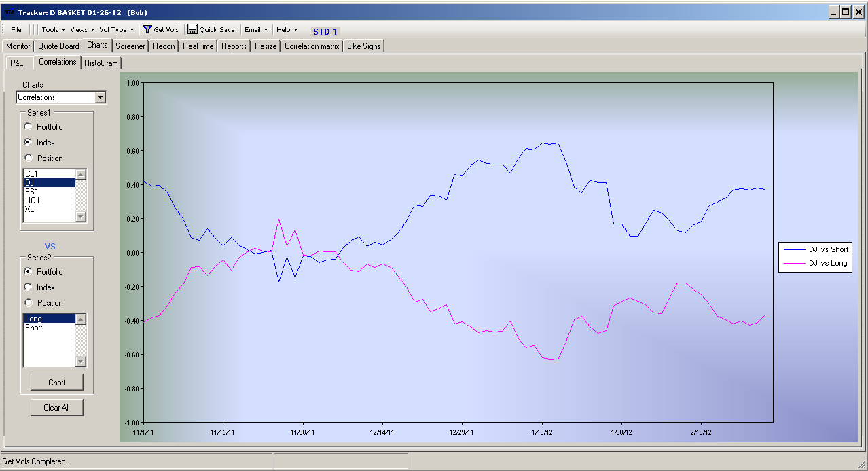Click the STD 1 toolbar indicator

click(325, 31)
